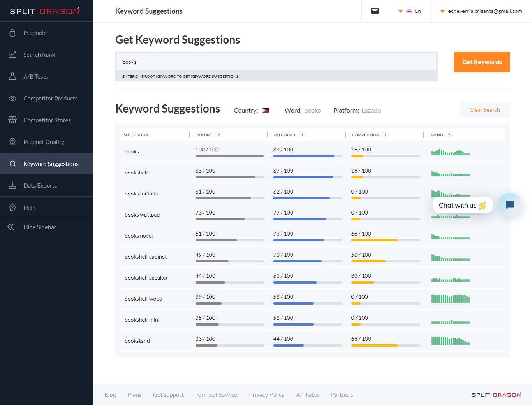The image size is (532, 405).
Task: Open the Products menu item
Action: click(47, 33)
